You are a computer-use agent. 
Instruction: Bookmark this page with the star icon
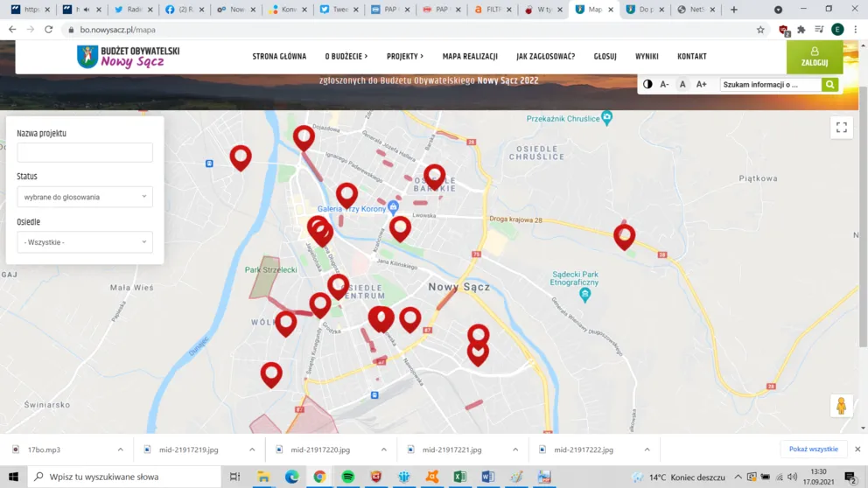[x=760, y=30]
